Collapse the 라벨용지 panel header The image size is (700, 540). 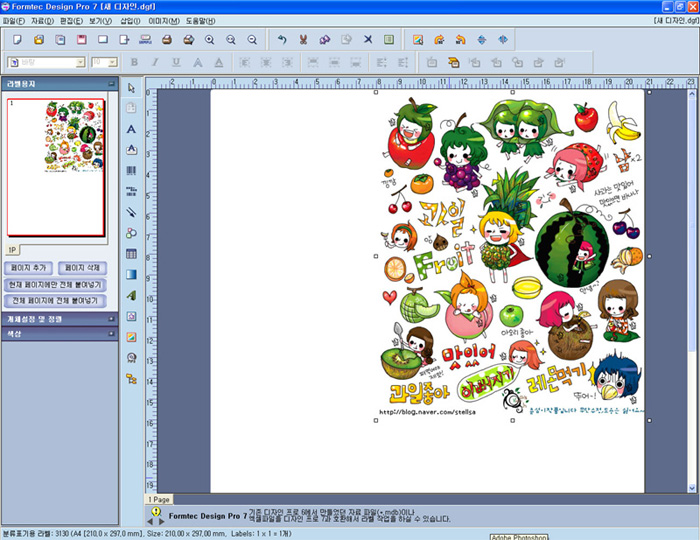click(111, 84)
